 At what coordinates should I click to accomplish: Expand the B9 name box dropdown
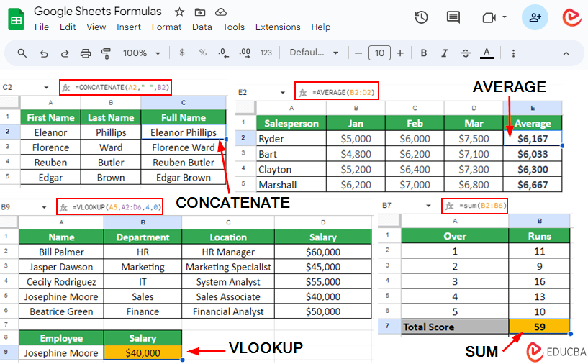[44, 207]
